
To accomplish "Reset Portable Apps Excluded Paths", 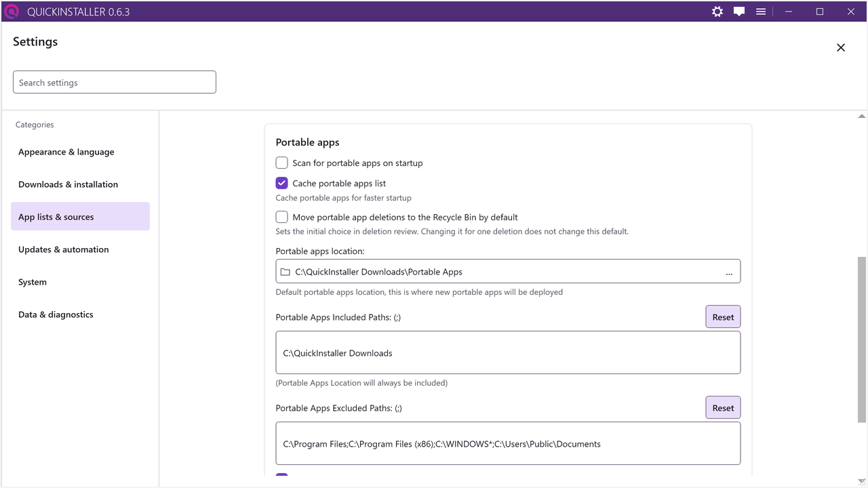I will pos(723,407).
